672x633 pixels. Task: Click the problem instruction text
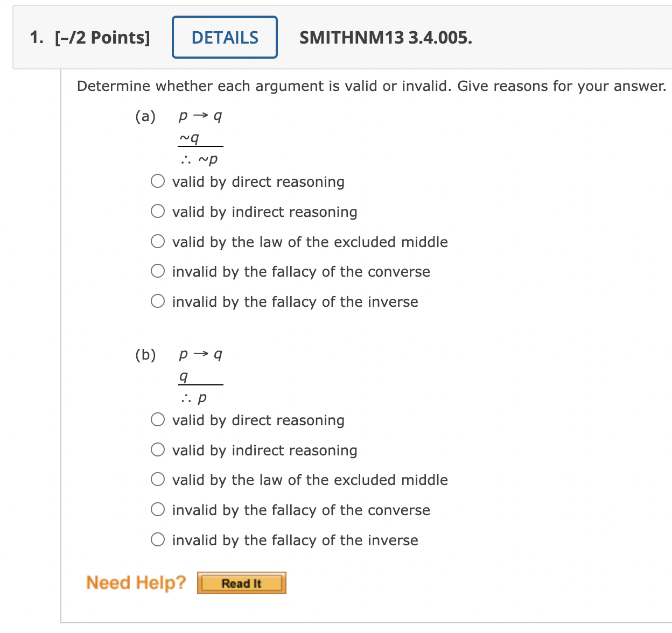(x=372, y=86)
